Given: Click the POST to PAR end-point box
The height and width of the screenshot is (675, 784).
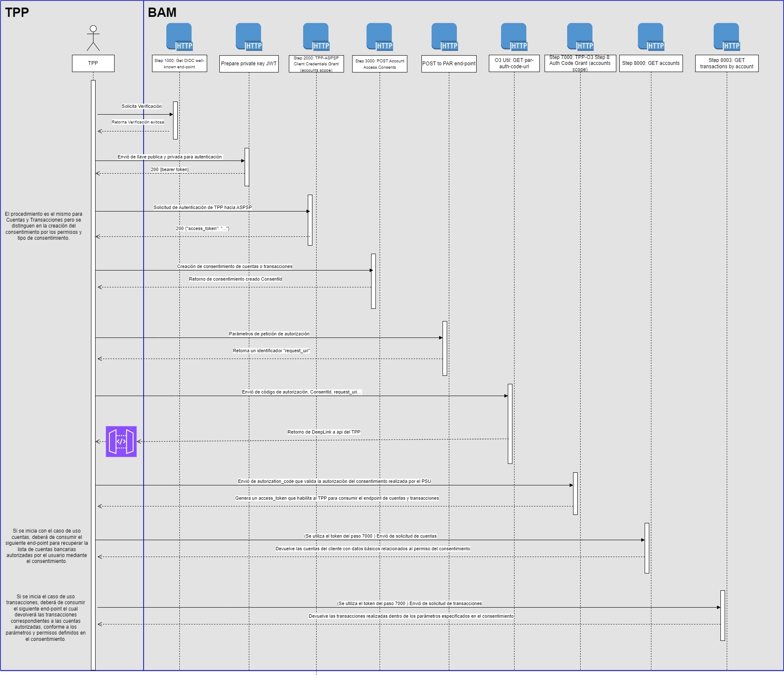Looking at the screenshot, I should click(x=449, y=64).
